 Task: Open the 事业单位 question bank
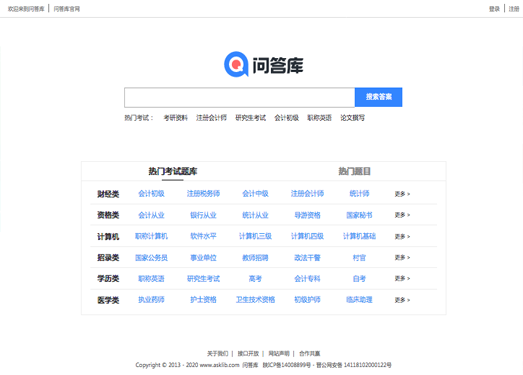click(203, 258)
